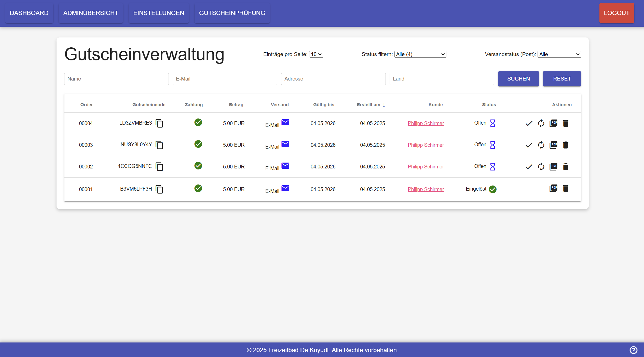Delete voucher order 00004
This screenshot has height=357, width=644.
point(566,123)
